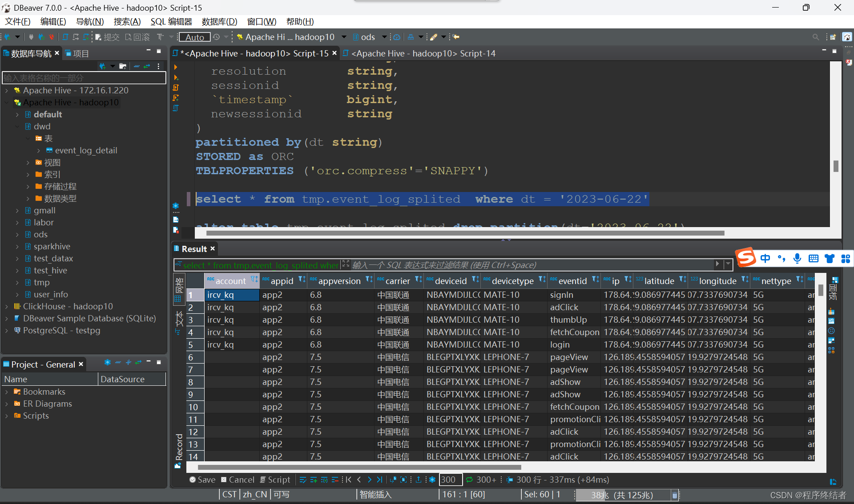Click the yellow back arrow toolbar icon

pyautogui.click(x=456, y=37)
